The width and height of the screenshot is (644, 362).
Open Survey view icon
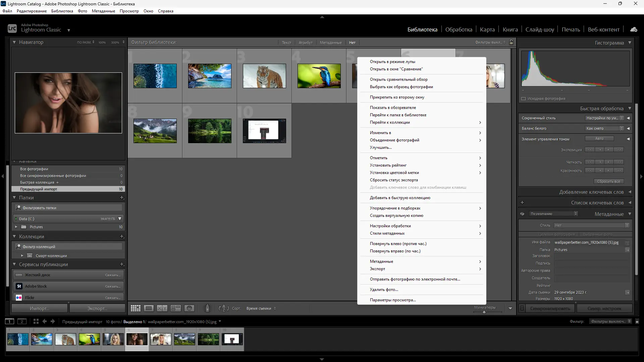pos(175,308)
